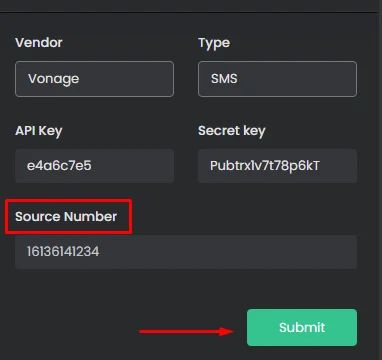Click the API Key label
Screen dimensions: 382x360
[39, 131]
